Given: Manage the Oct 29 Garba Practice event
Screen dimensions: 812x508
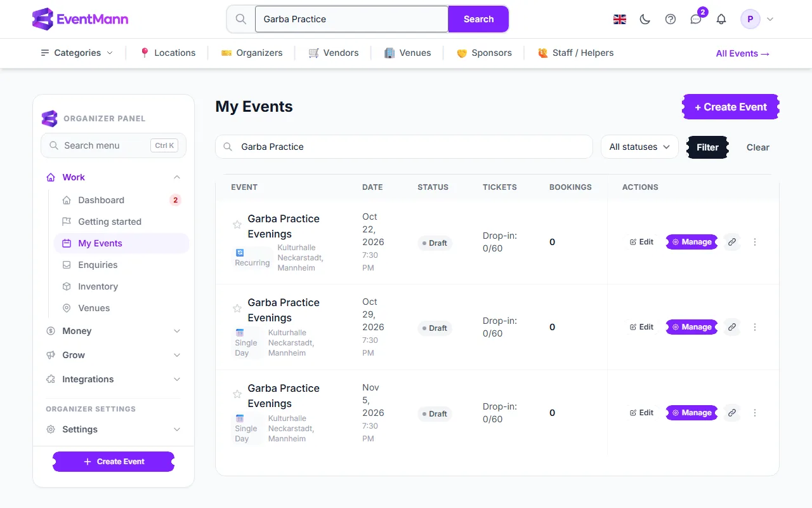Looking at the screenshot, I should coord(692,327).
